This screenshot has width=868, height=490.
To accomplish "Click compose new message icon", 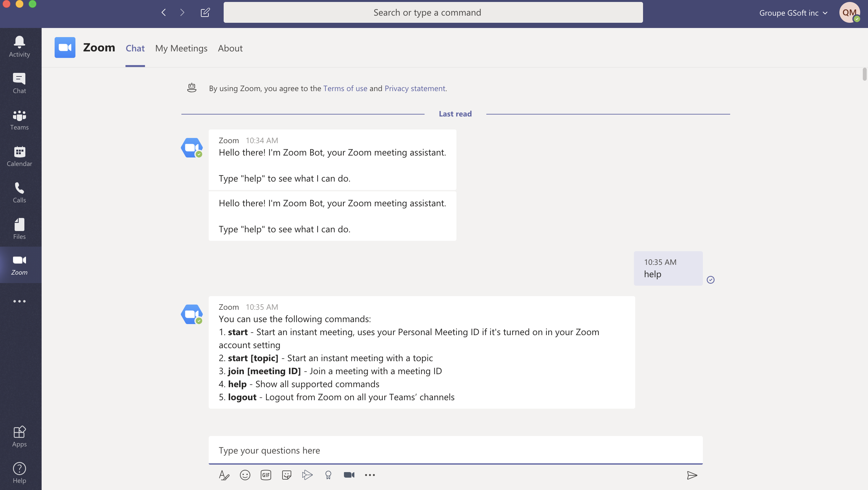I will tap(204, 12).
